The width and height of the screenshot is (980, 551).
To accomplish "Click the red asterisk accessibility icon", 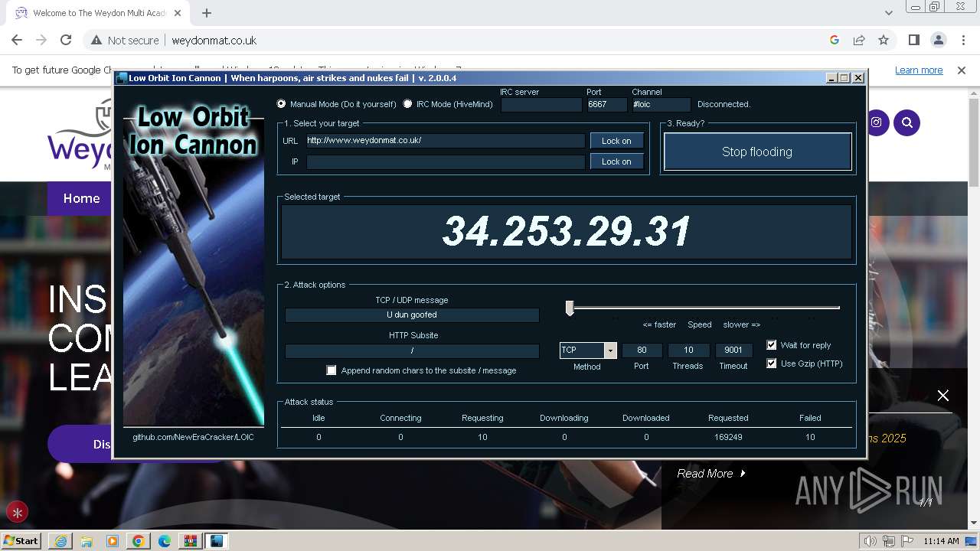I will point(17,513).
